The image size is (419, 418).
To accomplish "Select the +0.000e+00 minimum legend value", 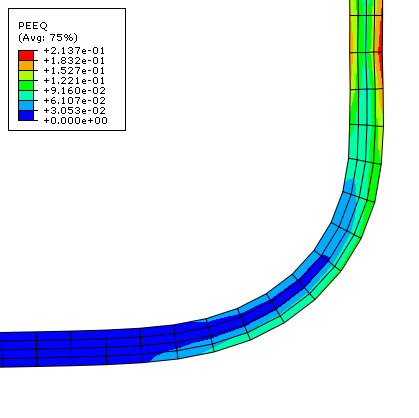I will (76, 121).
